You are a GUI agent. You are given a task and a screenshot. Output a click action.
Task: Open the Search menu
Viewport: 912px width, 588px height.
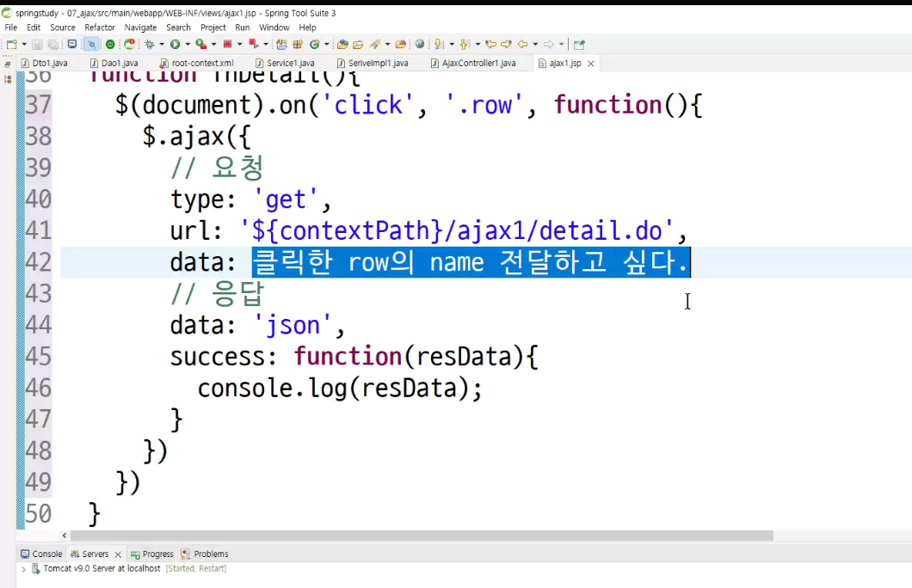click(178, 28)
